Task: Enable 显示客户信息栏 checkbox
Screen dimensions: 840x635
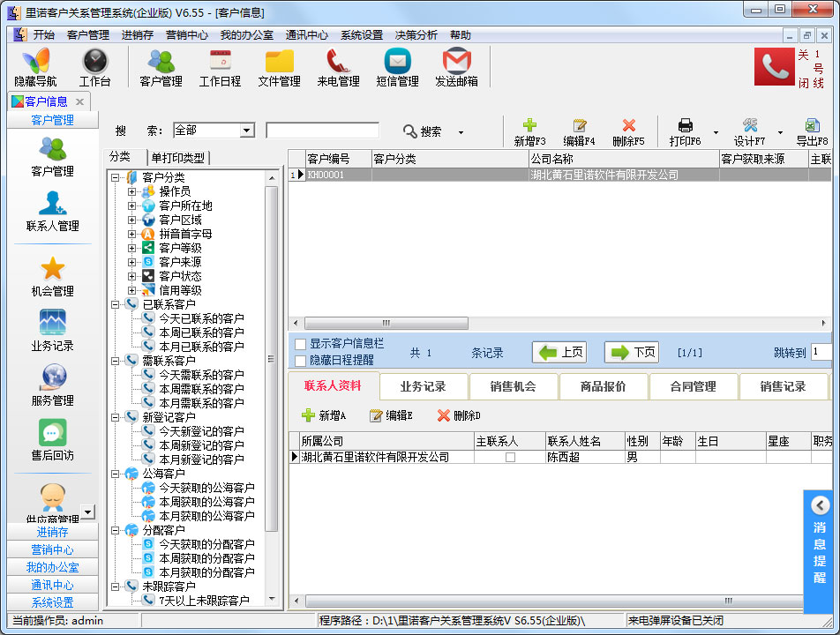Action: (x=301, y=344)
